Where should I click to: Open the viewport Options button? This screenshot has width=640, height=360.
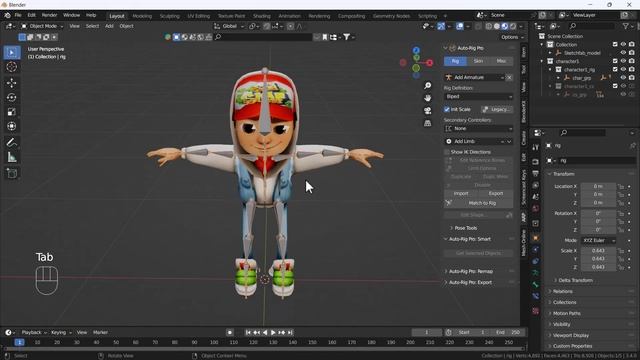(x=512, y=37)
